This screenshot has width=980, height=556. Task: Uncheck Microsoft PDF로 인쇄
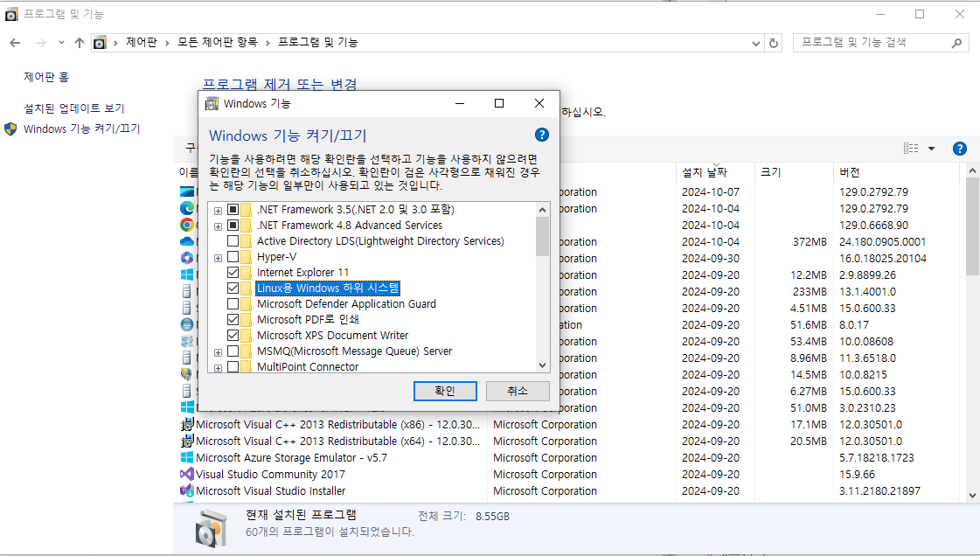(233, 320)
